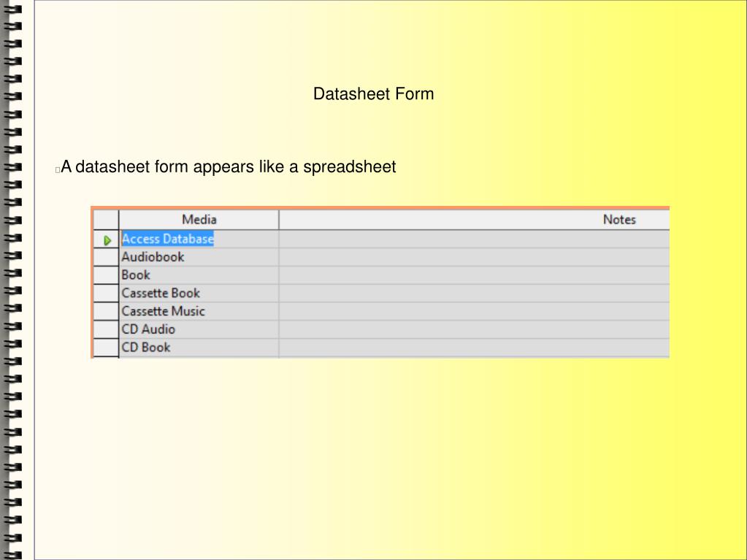Click the 'Cassette Music' cell
The image size is (747, 560).
199,312
